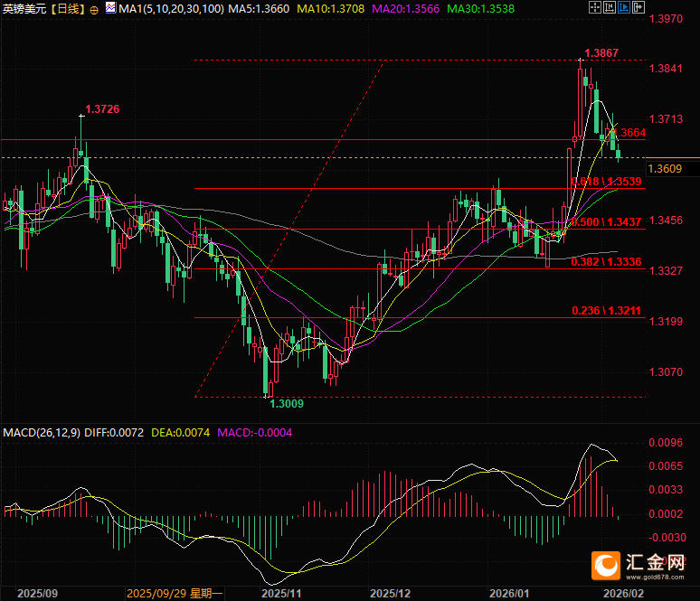The height and width of the screenshot is (601, 700).
Task: Click the MA20:1.3566 value
Action: coord(405,9)
